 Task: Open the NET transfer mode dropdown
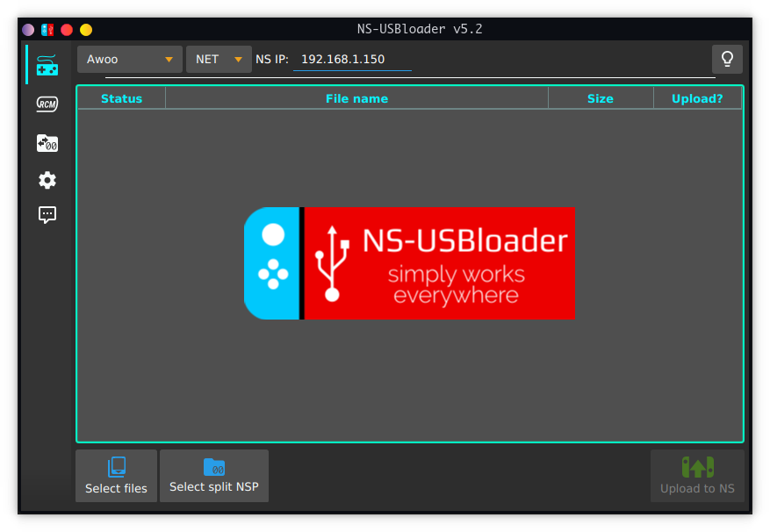(x=219, y=59)
